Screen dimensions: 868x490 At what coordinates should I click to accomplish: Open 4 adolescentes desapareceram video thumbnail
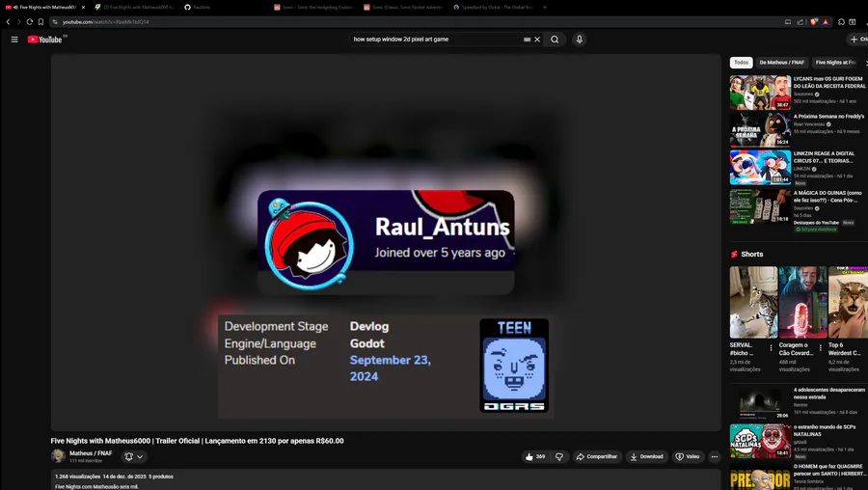(x=760, y=402)
